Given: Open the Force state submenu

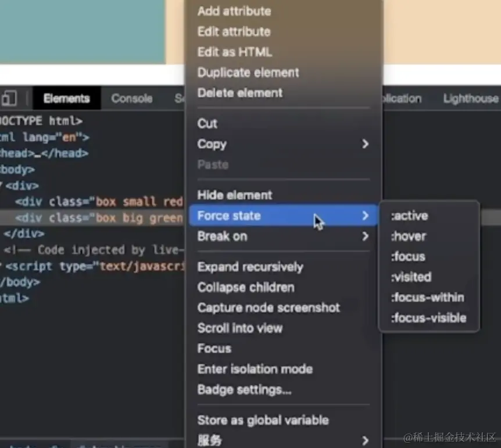Looking at the screenshot, I should tap(283, 216).
